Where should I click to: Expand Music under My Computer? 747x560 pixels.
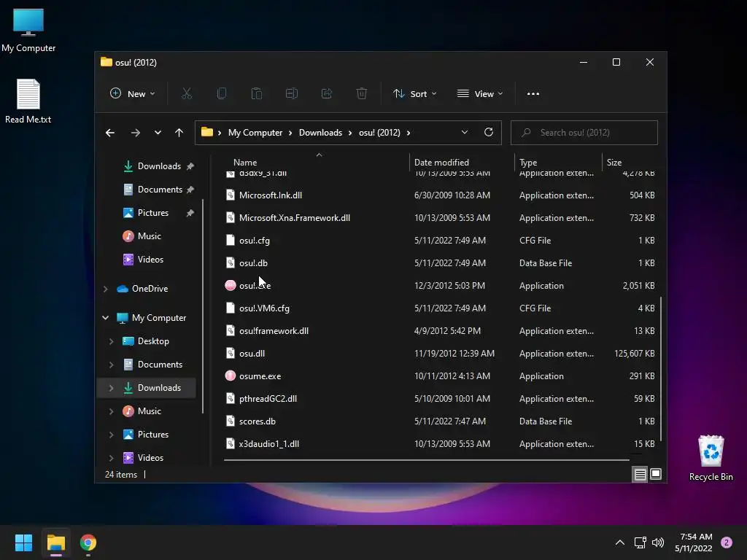pyautogui.click(x=111, y=411)
